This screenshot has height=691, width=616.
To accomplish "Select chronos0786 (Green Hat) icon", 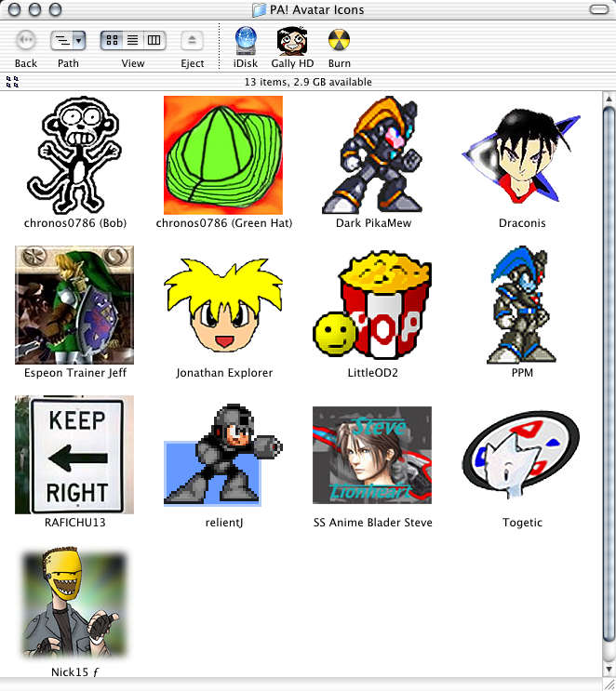I will pyautogui.click(x=223, y=155).
